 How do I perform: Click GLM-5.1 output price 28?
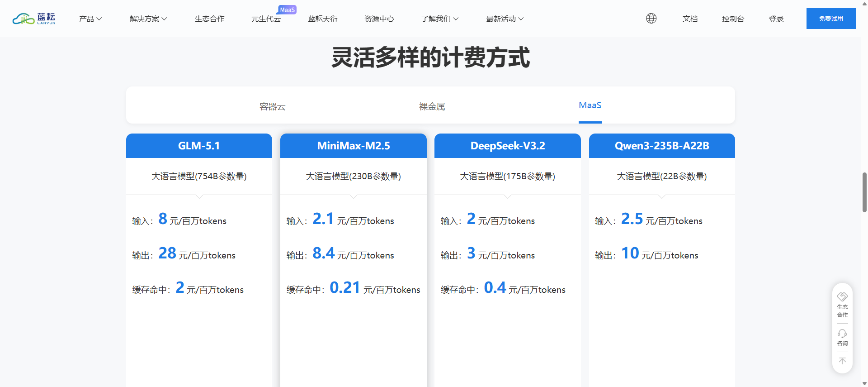[x=167, y=253]
